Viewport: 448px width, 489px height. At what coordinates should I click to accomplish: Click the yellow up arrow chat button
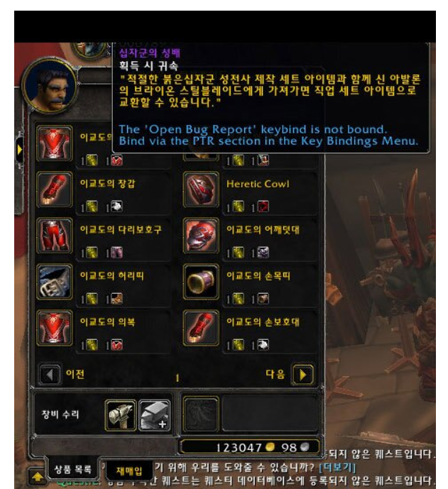click(38, 477)
